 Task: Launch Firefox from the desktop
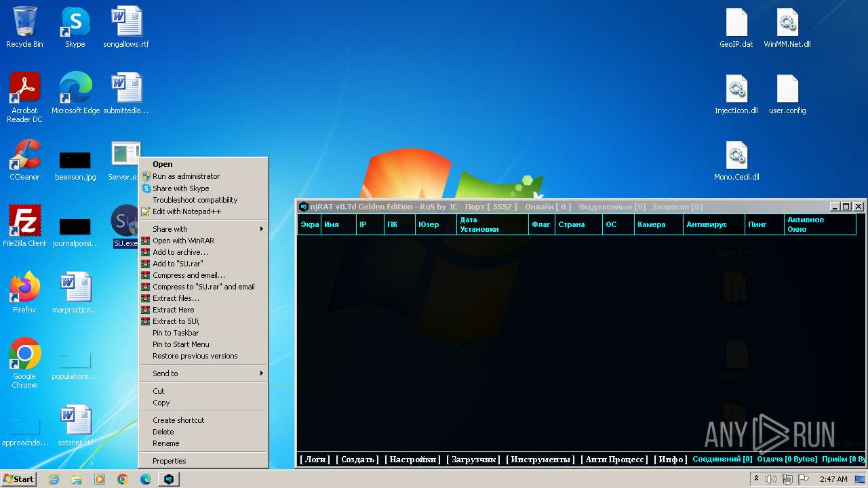(x=24, y=293)
